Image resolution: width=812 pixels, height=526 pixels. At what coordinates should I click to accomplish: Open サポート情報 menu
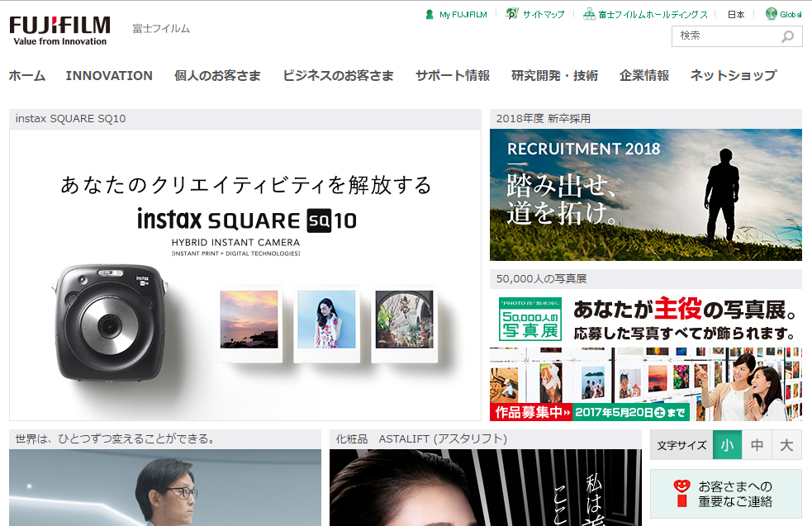[x=453, y=76]
